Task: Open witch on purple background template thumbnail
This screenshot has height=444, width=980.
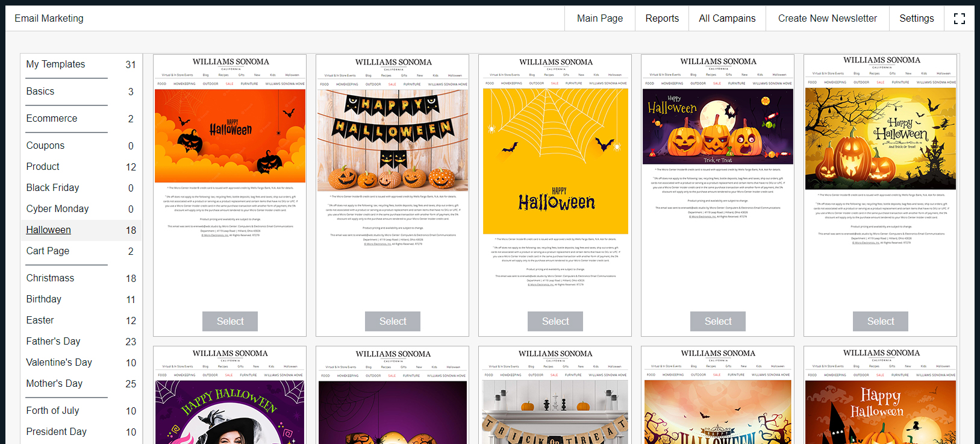Action: click(230, 395)
